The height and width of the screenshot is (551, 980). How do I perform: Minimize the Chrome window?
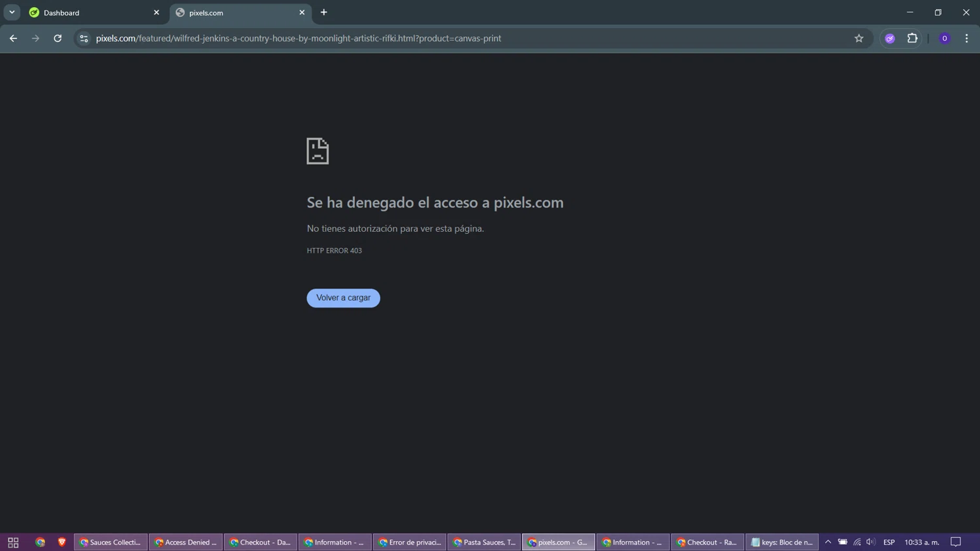tap(909, 12)
